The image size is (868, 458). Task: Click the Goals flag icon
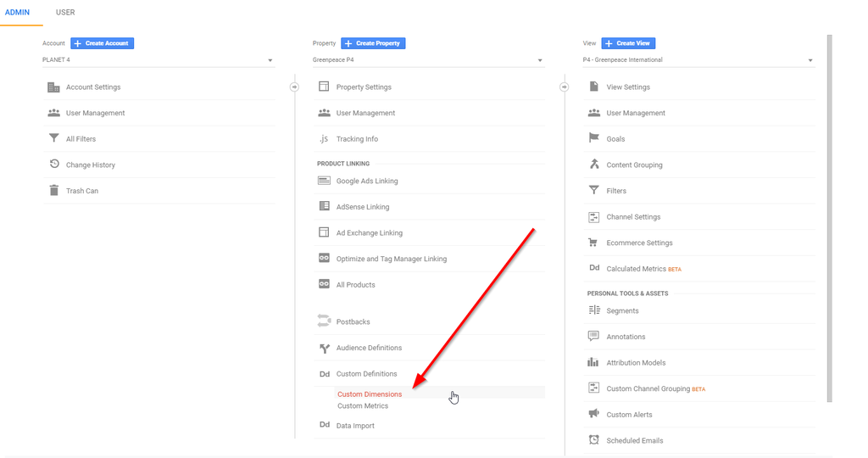pyautogui.click(x=594, y=138)
